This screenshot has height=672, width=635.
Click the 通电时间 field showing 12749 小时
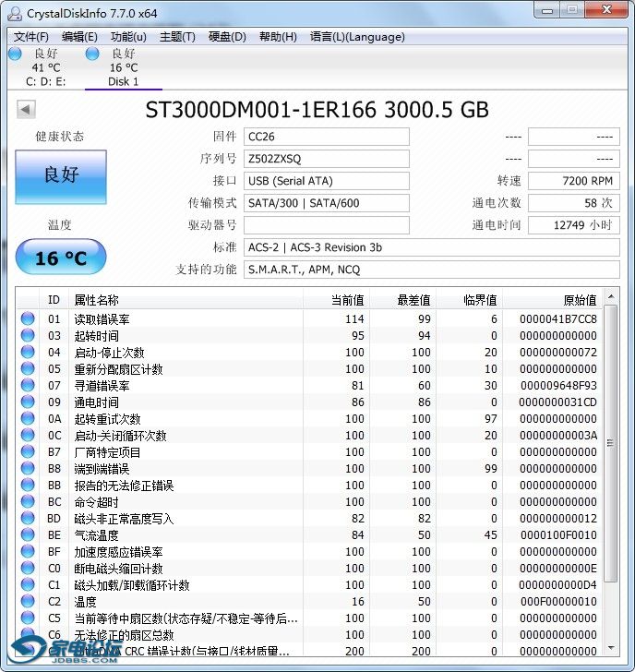[x=574, y=225]
